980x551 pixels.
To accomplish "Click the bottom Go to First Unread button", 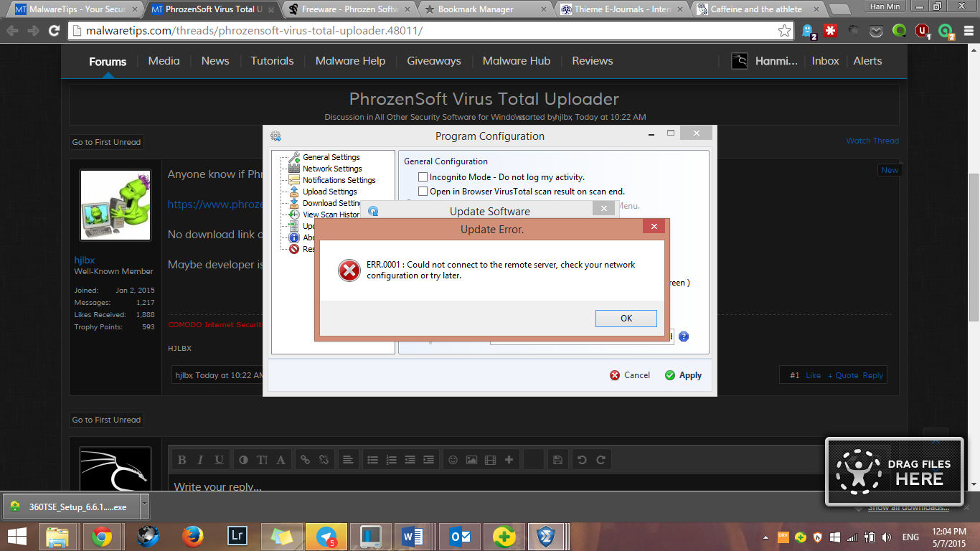I will tap(106, 420).
